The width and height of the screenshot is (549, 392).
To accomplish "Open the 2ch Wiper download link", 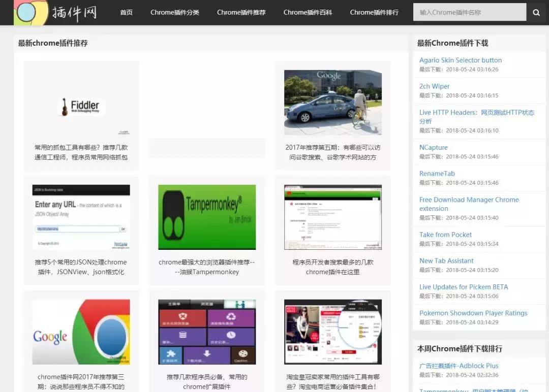I will coord(435,86).
